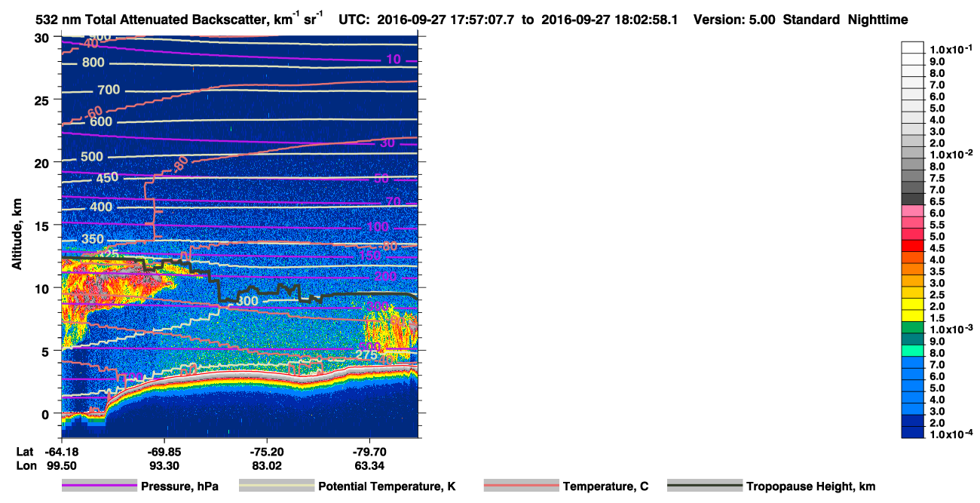
Task: Click the Altitude, km axis label
Action: pyautogui.click(x=17, y=234)
